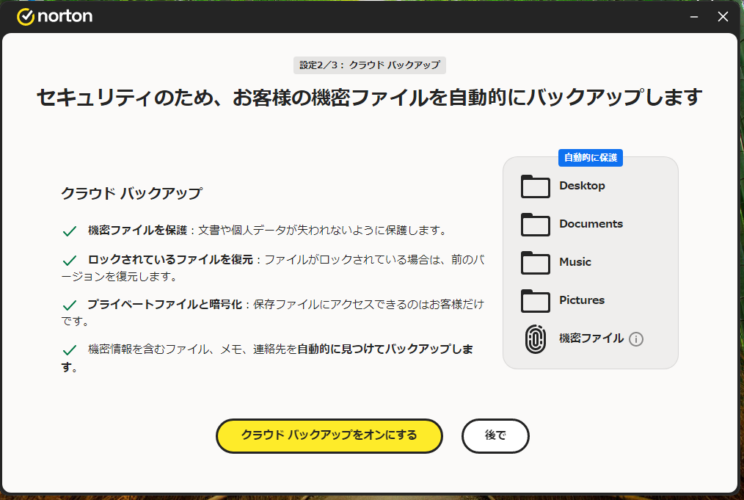Click the クラウド バックアップ section heading
The height and width of the screenshot is (500, 744).
click(x=131, y=194)
